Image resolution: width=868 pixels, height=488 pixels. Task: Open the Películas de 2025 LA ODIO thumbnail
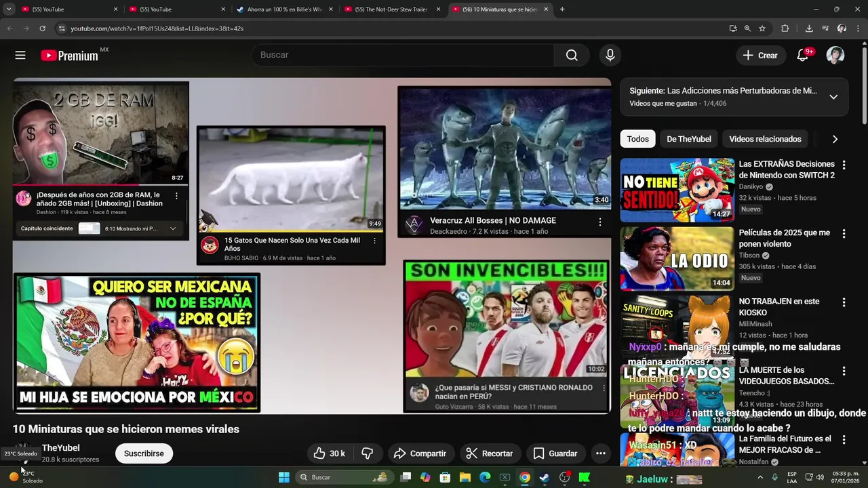click(677, 258)
